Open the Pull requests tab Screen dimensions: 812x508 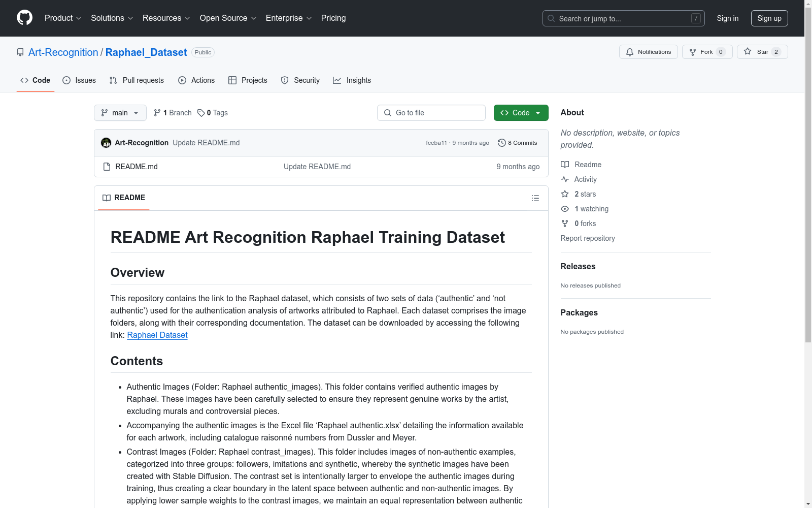137,80
